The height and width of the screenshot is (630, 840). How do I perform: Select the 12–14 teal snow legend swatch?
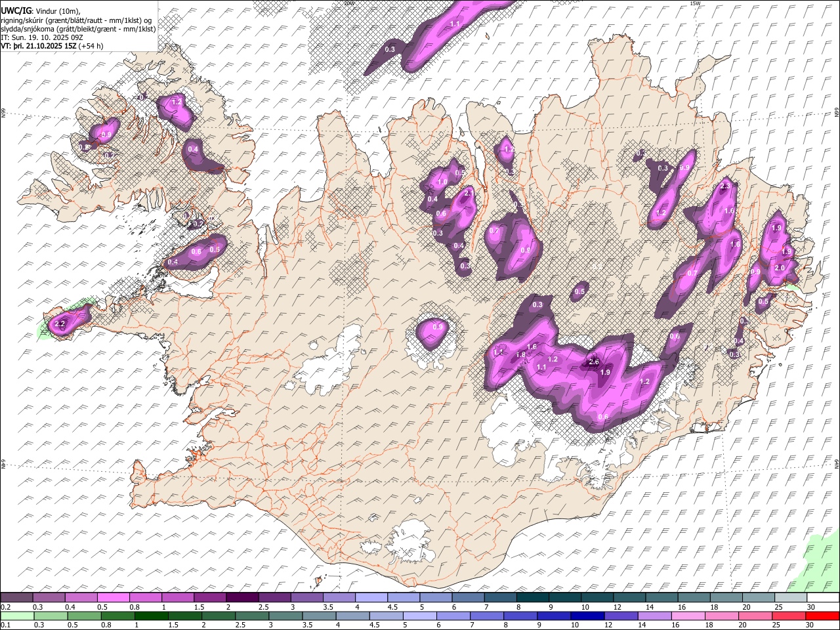[630, 597]
